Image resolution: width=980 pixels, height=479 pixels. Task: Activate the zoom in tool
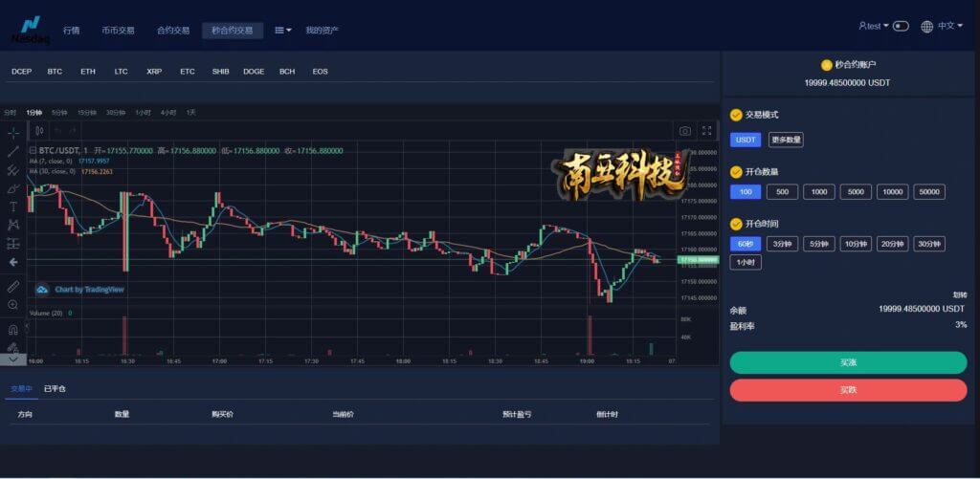[13, 305]
